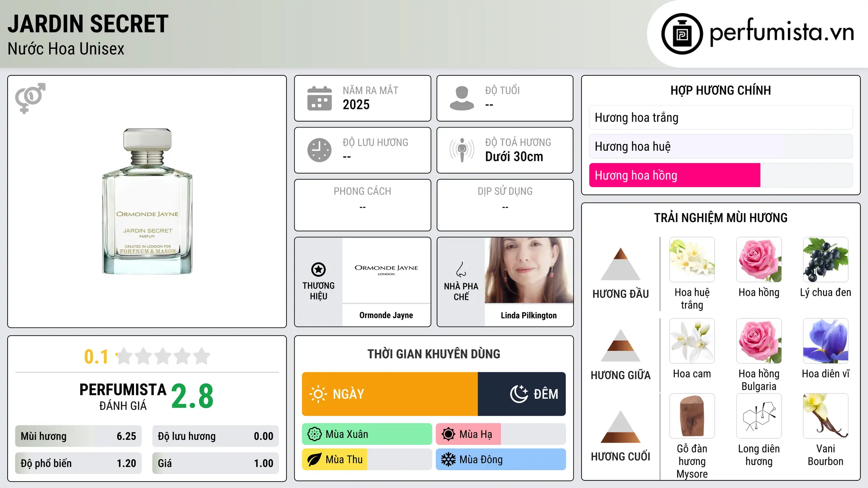The image size is (868, 488).
Task: Click the calendar icon beside Năm ra mắt
Action: [x=320, y=98]
